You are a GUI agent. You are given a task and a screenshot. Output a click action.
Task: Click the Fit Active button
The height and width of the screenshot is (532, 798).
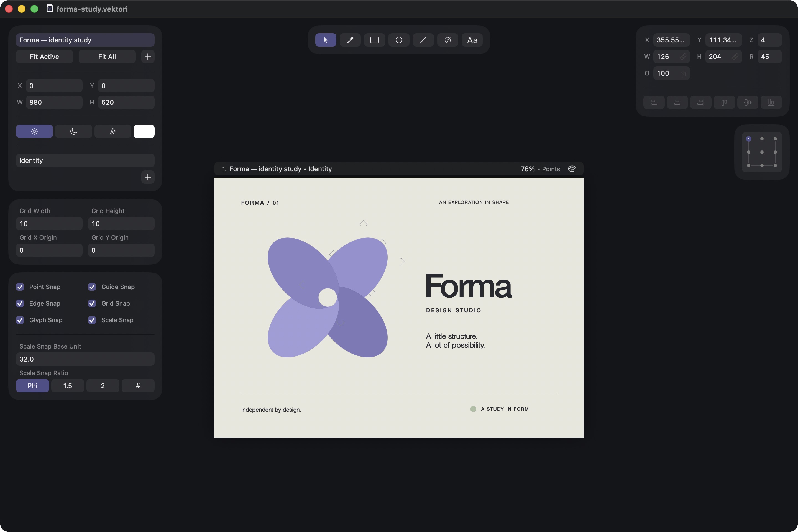tap(44, 57)
